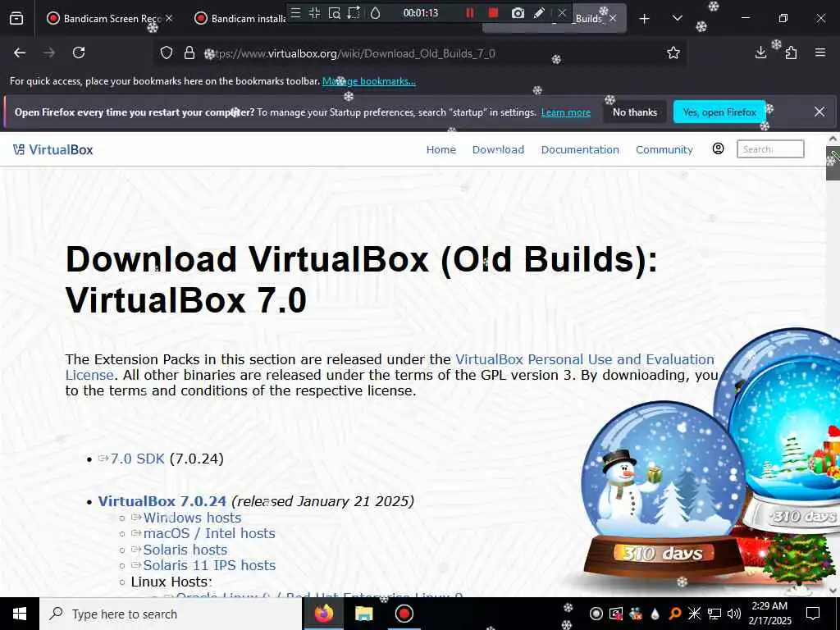
Task: Download the Windows hosts build
Action: tap(192, 518)
